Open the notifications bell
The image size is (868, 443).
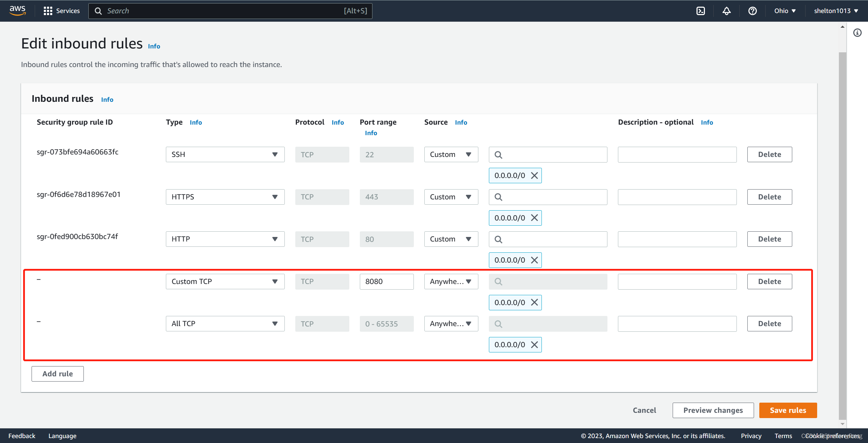726,11
